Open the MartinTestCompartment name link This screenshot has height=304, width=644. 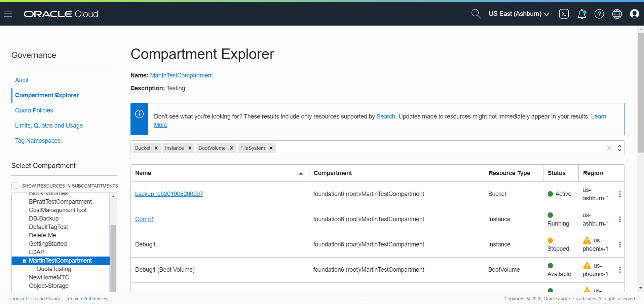[x=181, y=75]
